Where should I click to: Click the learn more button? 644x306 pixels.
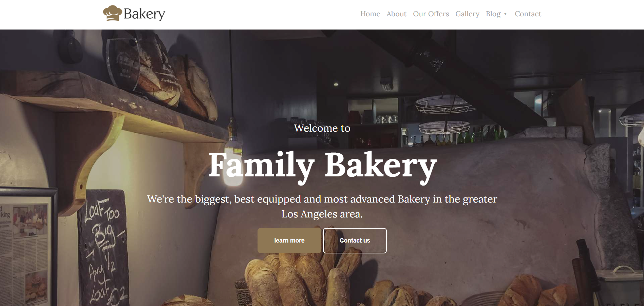[289, 241]
